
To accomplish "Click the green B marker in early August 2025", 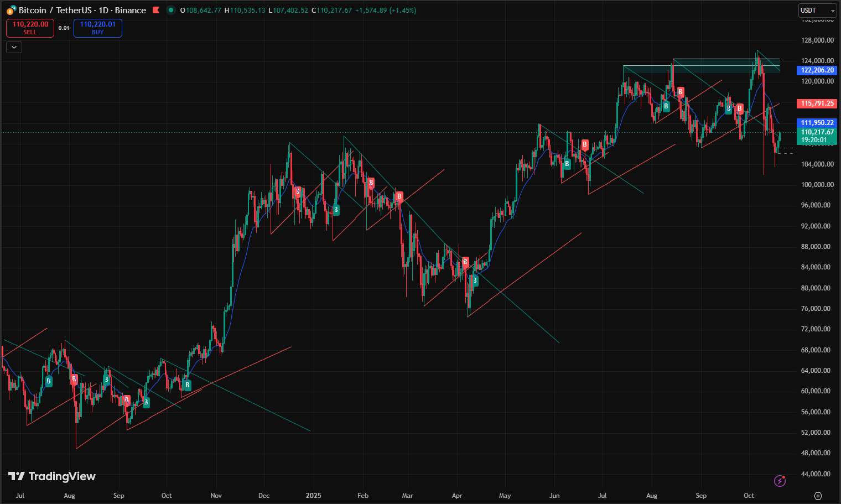I will (666, 106).
